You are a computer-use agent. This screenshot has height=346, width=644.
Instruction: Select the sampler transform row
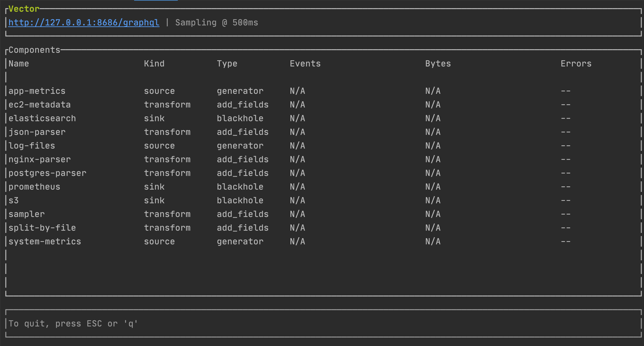(x=26, y=214)
